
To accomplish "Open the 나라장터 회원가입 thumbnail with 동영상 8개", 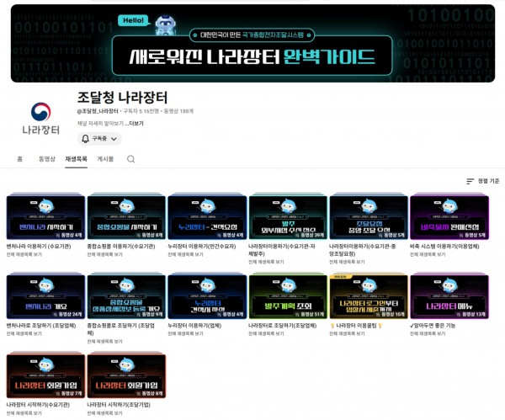I will 126,376.
